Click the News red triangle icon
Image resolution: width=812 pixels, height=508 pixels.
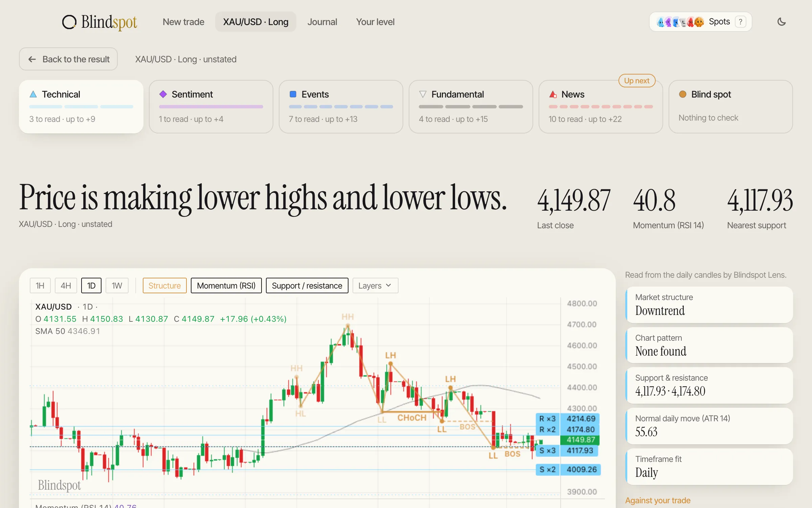tap(553, 94)
